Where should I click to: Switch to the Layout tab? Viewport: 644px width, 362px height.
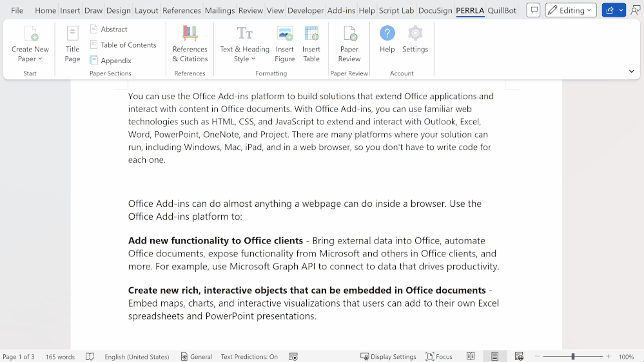pos(146,10)
